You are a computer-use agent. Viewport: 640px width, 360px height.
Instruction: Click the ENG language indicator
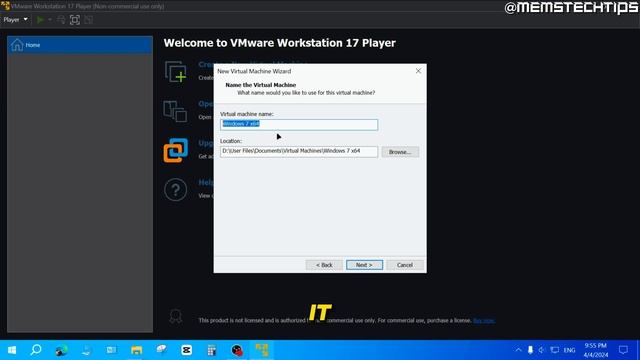point(569,350)
